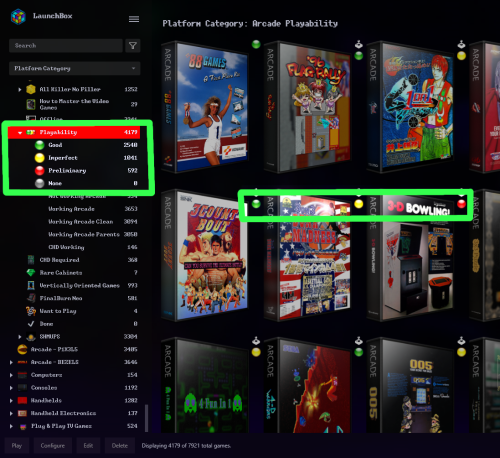
Task: Click the Delete button
Action: 120,446
